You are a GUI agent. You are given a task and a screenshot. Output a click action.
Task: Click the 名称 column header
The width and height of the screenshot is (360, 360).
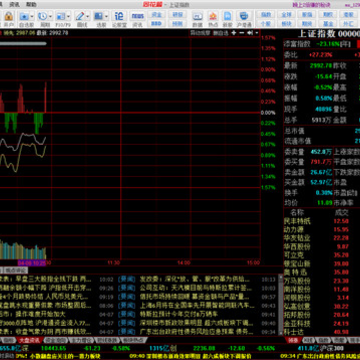coord(297,212)
